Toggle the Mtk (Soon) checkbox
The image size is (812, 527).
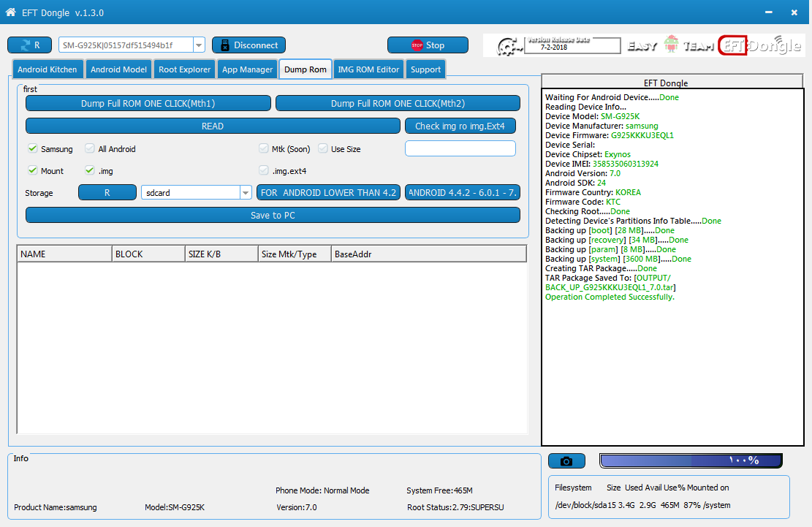[264, 148]
